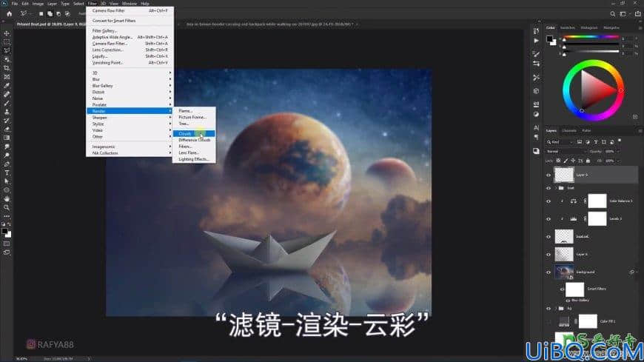Expand the Stylize submenu
Viewport: 644px width, 362px height.
[x=130, y=124]
